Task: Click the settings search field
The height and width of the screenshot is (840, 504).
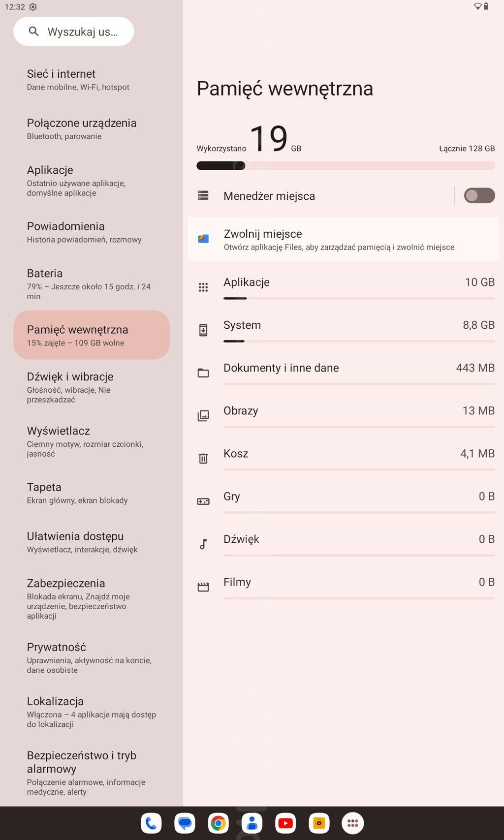Action: (74, 31)
